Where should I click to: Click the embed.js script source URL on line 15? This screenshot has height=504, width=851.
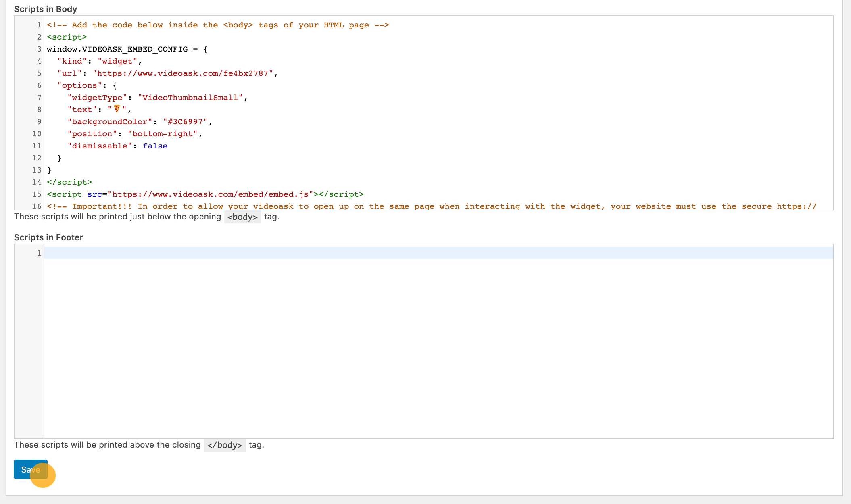pos(211,194)
